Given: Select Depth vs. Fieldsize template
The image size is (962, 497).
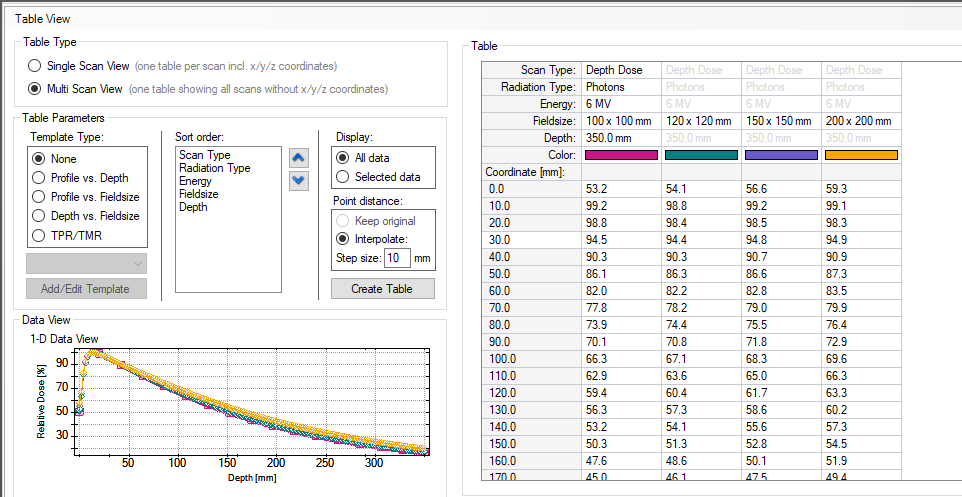Looking at the screenshot, I should pyautogui.click(x=40, y=216).
